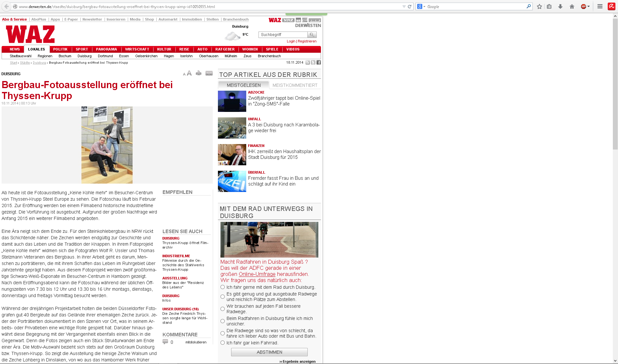Open the RSS feed icon
Viewport: 618px width, 364px height.
308,62
